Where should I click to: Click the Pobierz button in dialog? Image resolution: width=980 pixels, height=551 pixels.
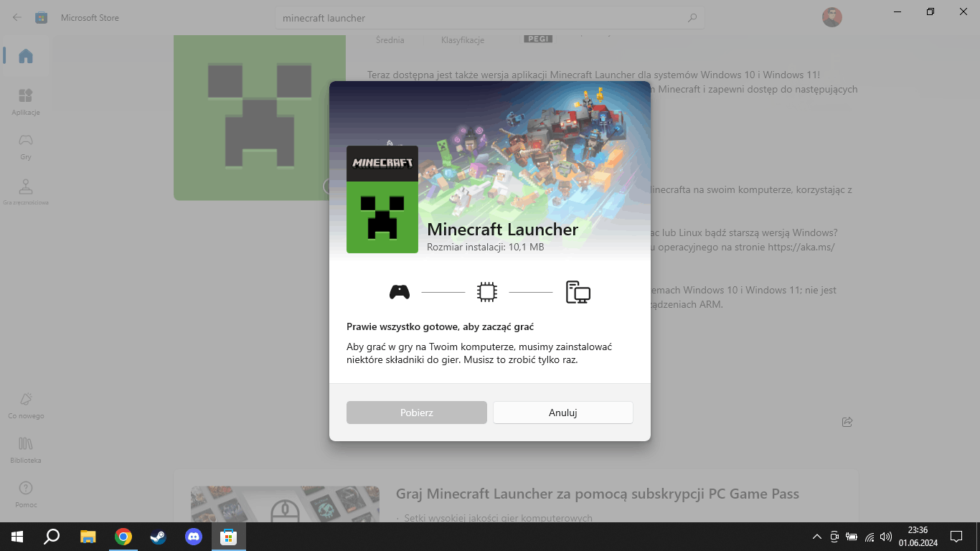pos(417,413)
